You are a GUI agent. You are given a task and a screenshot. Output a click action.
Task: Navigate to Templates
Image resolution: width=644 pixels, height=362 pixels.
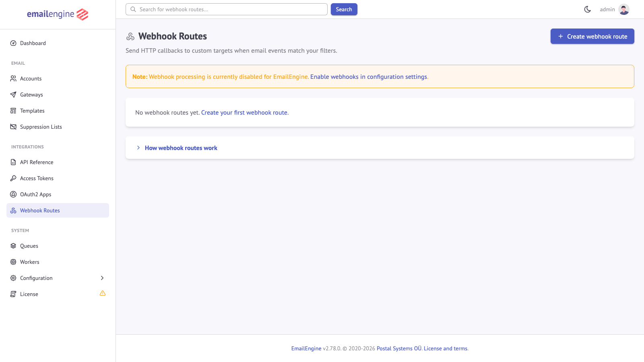click(58, 111)
